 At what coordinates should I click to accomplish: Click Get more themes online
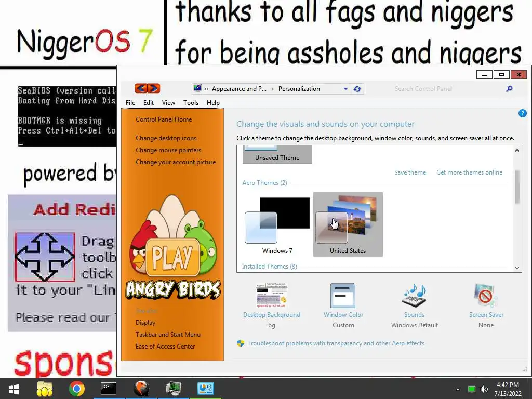click(469, 172)
